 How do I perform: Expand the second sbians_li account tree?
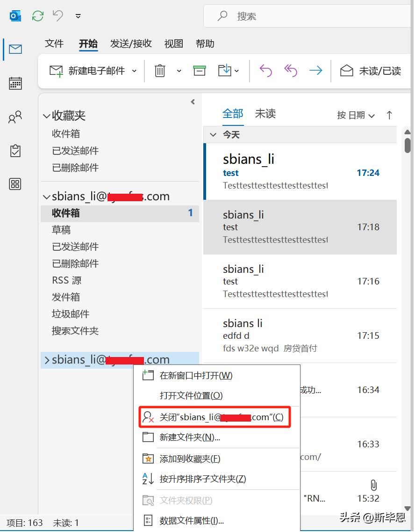(x=47, y=360)
